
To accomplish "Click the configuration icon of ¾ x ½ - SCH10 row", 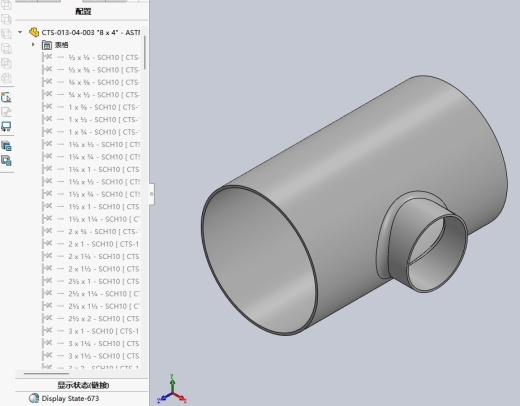I will tap(47, 95).
